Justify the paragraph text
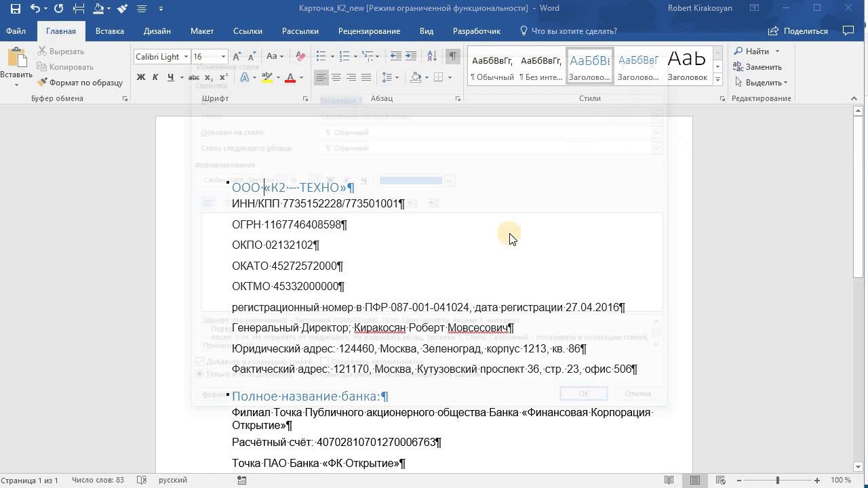 click(x=366, y=77)
